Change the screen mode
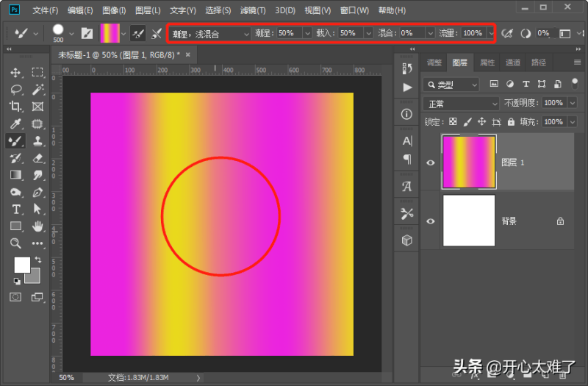Viewport: 588px width, 386px height. [37, 297]
